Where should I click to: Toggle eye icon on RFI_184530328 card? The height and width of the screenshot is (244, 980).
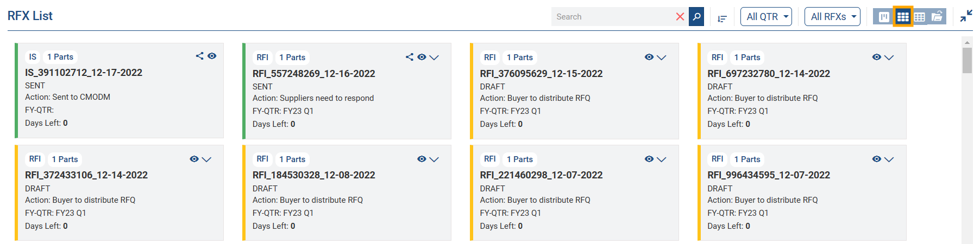tap(422, 159)
